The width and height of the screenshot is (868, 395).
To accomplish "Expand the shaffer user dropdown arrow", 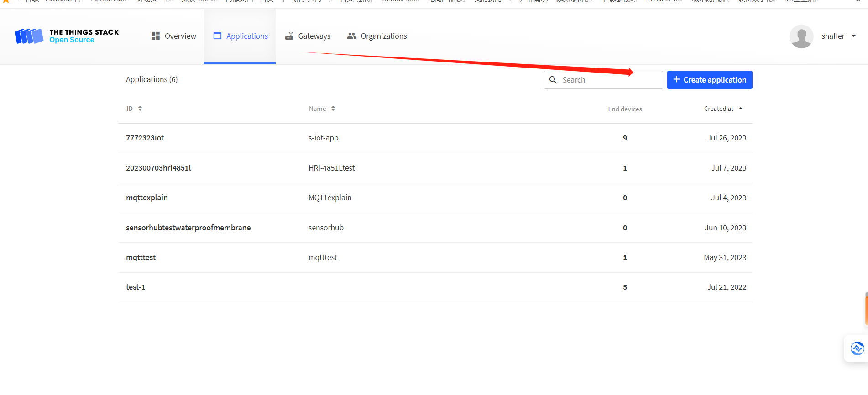I will 854,36.
